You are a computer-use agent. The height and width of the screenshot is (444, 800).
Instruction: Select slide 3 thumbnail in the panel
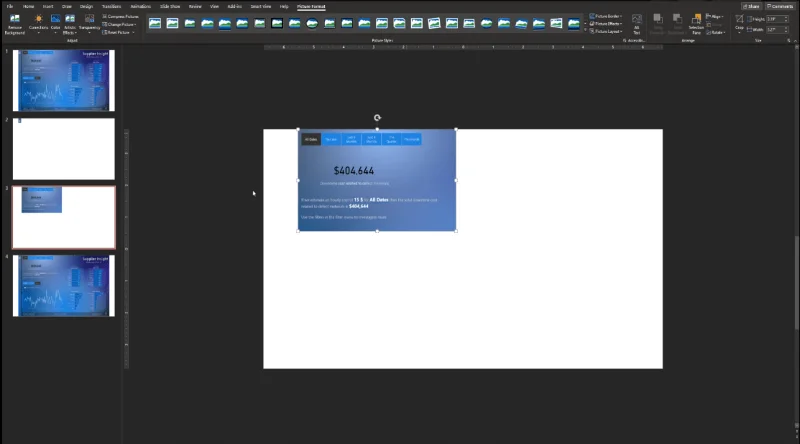tap(64, 217)
